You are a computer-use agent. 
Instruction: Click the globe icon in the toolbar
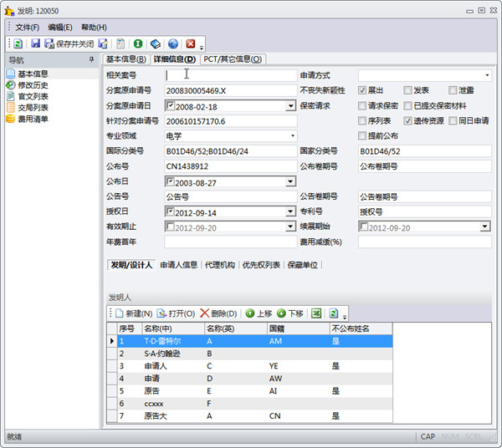pos(173,43)
